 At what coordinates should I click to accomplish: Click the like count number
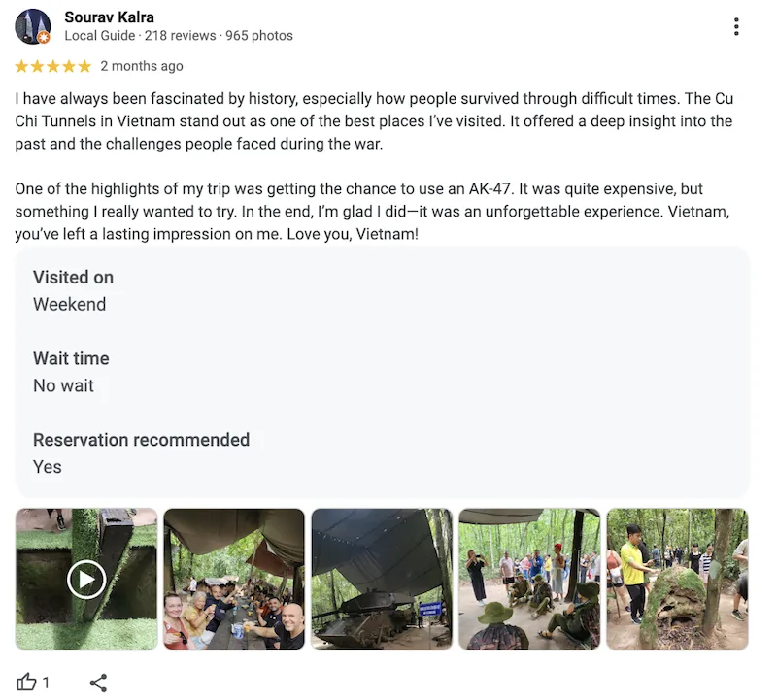[x=46, y=683]
